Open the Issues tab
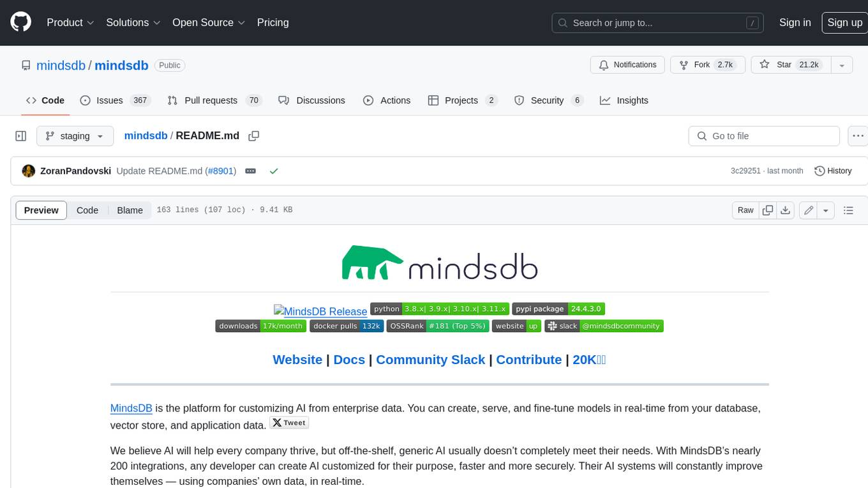Viewport: 868px width, 488px height. [115, 100]
